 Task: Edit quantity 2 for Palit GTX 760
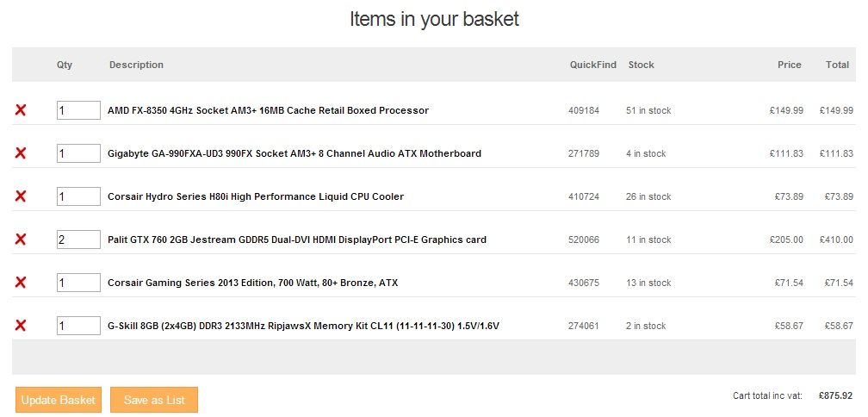click(x=78, y=240)
